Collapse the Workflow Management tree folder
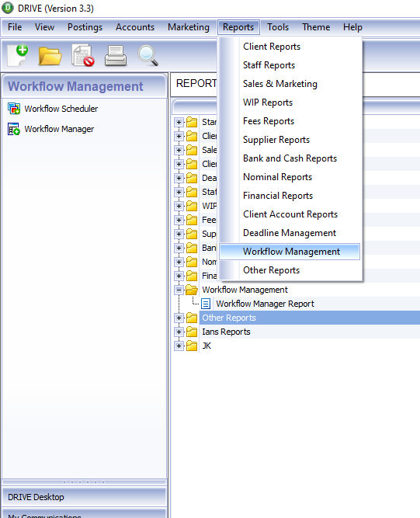Image resolution: width=420 pixels, height=518 pixels. (179, 290)
